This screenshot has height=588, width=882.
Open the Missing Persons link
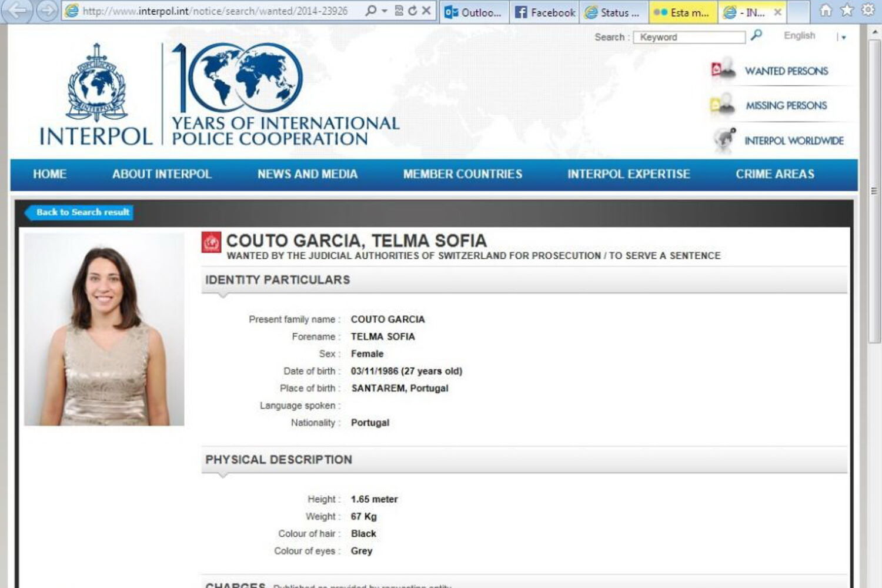tap(786, 106)
